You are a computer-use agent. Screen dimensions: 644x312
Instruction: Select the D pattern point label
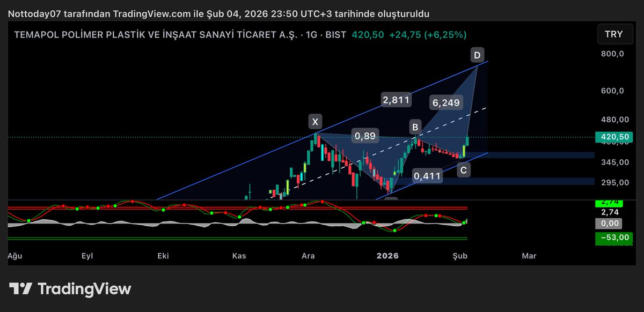(477, 54)
